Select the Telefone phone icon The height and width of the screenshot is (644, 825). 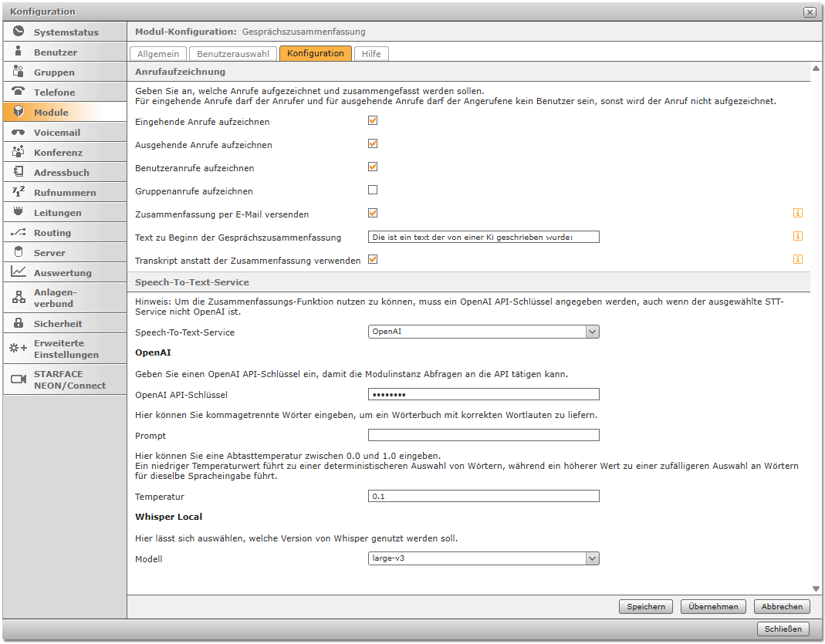tap(19, 92)
